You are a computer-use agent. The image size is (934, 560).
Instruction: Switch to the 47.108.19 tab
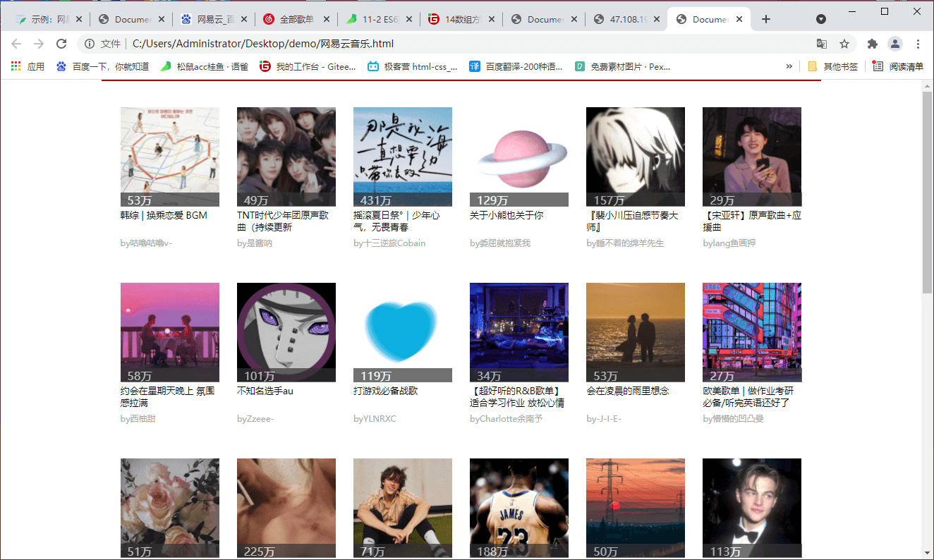tap(627, 19)
